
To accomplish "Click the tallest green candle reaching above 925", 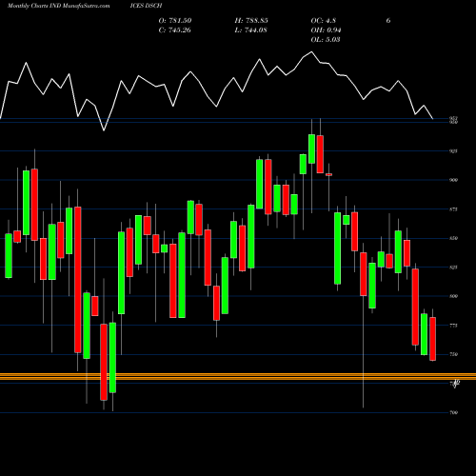I will pos(311,149).
